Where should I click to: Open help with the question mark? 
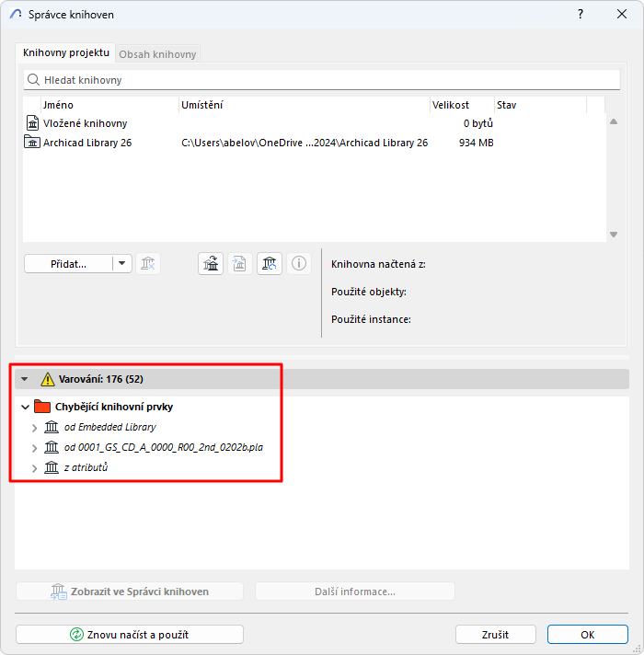point(581,14)
